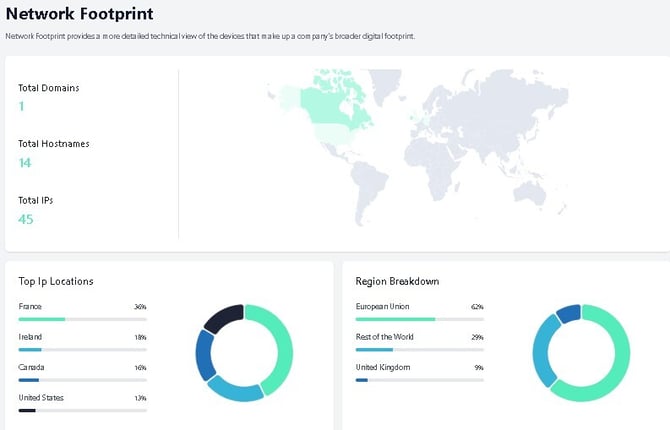Click the European Union progress bar
Screen dimensions: 670x430
[x=419, y=319]
